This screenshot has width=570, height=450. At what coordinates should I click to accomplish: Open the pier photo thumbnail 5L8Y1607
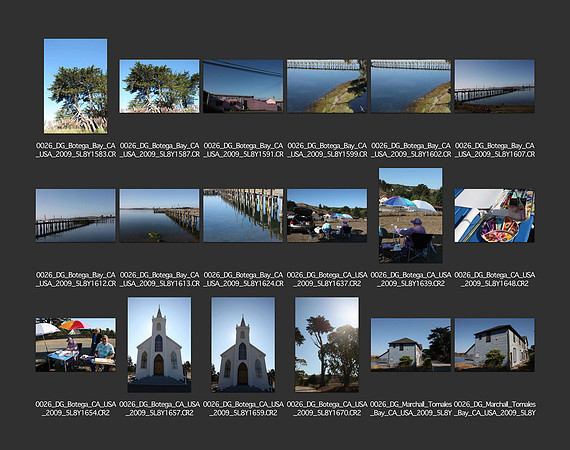pyautogui.click(x=494, y=87)
